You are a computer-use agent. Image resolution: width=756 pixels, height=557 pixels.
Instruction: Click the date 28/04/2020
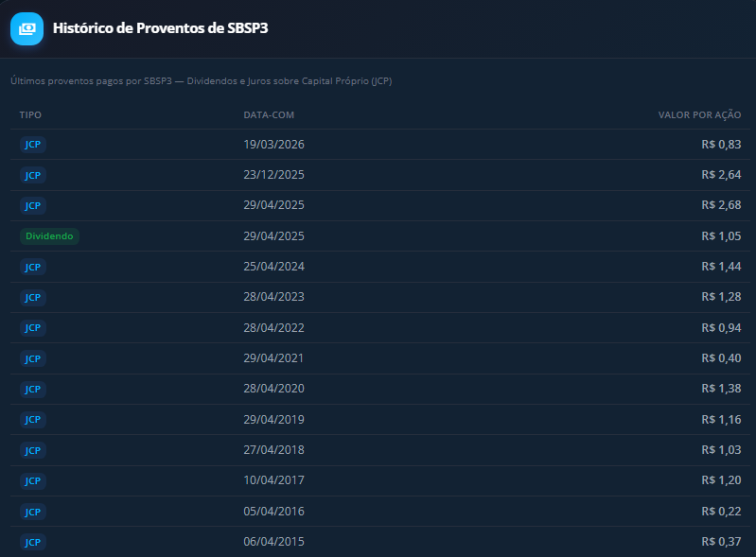(x=273, y=389)
